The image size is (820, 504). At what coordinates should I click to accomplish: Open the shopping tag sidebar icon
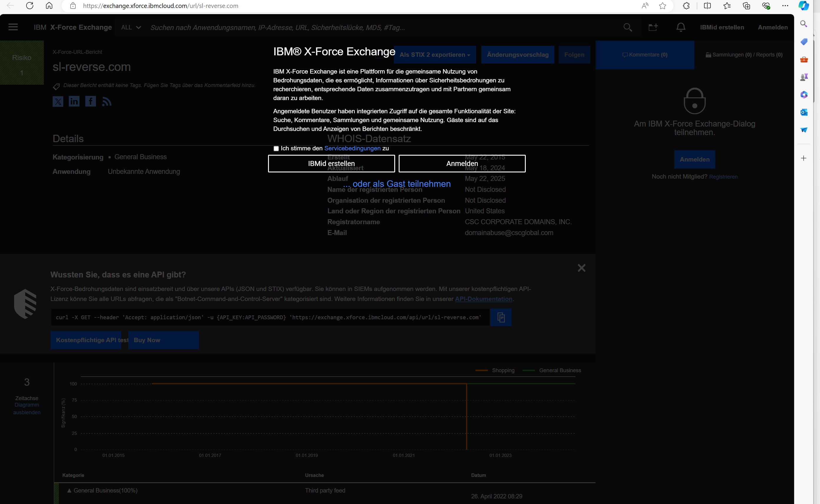[x=804, y=42]
